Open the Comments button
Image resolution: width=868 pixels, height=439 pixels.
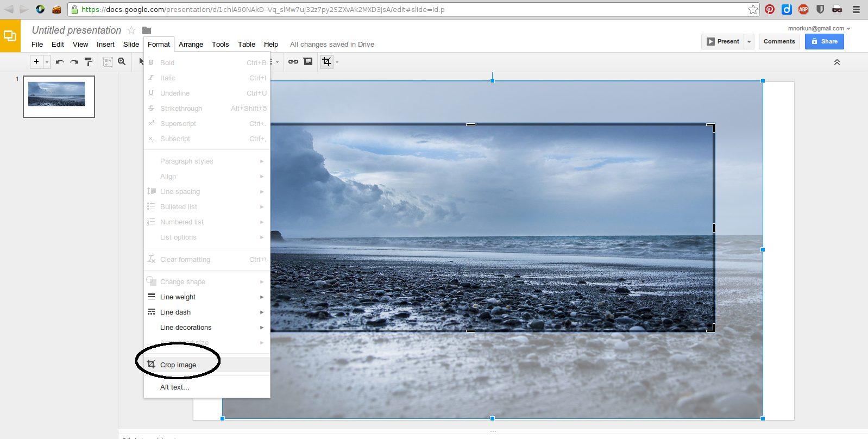point(779,41)
